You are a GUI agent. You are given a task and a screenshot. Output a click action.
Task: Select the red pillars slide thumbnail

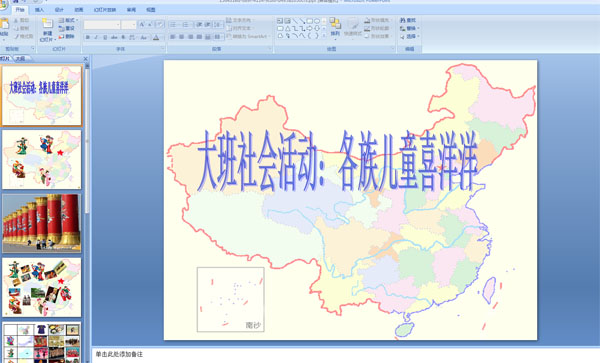click(42, 223)
